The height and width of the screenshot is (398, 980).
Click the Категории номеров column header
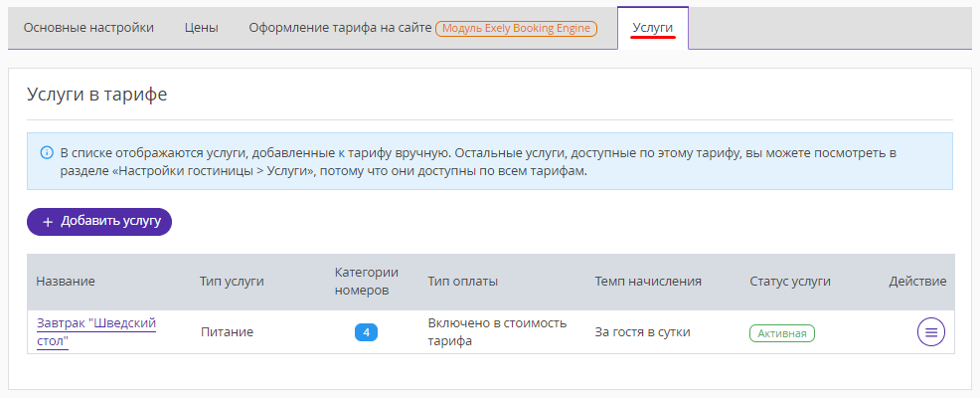pyautogui.click(x=366, y=282)
